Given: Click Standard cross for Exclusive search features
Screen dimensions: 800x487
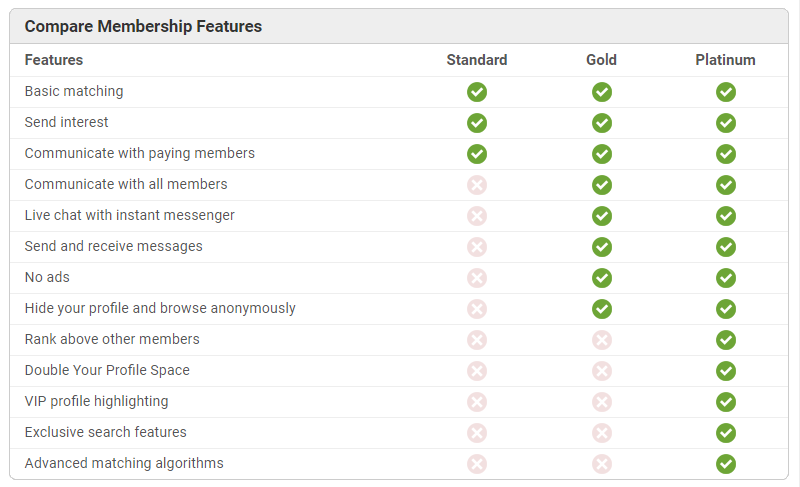Looking at the screenshot, I should click(477, 433).
